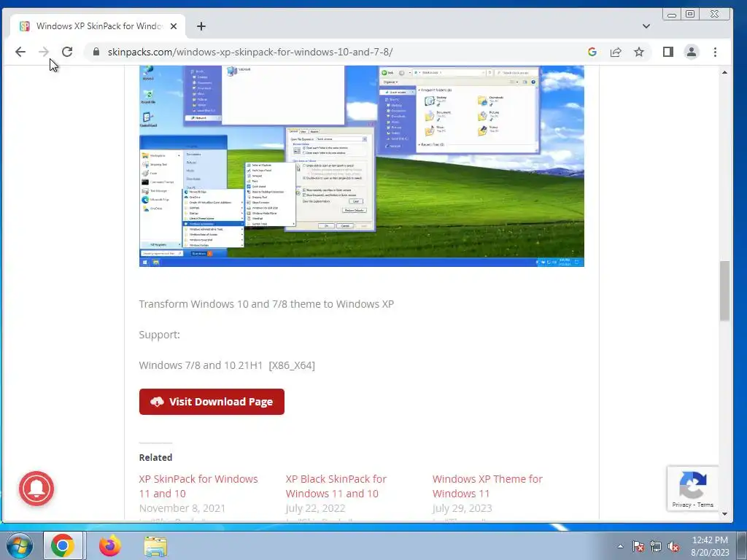Screen dimensions: 747x560
Task: Click Visit Download Page button
Action: click(x=212, y=402)
